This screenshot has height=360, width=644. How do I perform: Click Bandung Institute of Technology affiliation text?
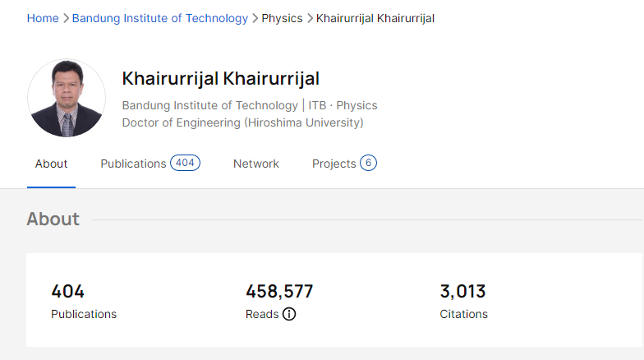(209, 105)
